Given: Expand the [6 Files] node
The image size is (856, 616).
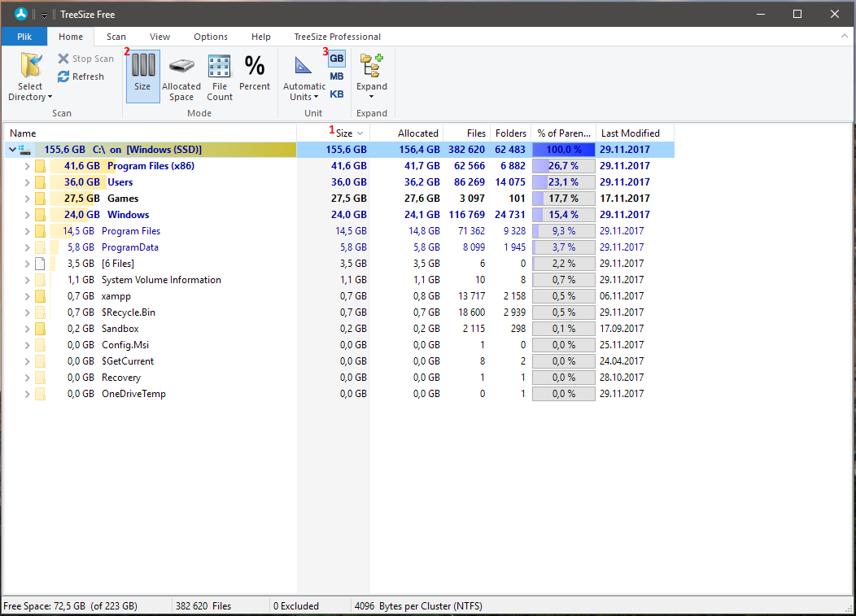Looking at the screenshot, I should (x=27, y=264).
